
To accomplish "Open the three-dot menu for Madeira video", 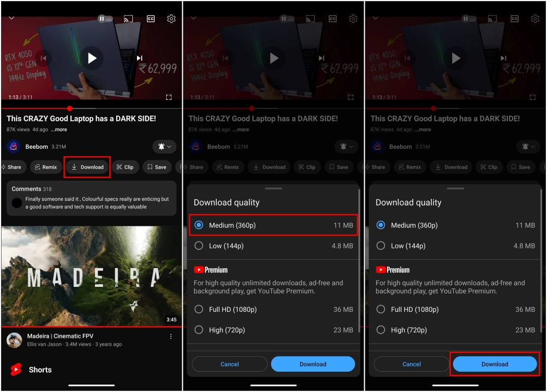I will [x=170, y=336].
